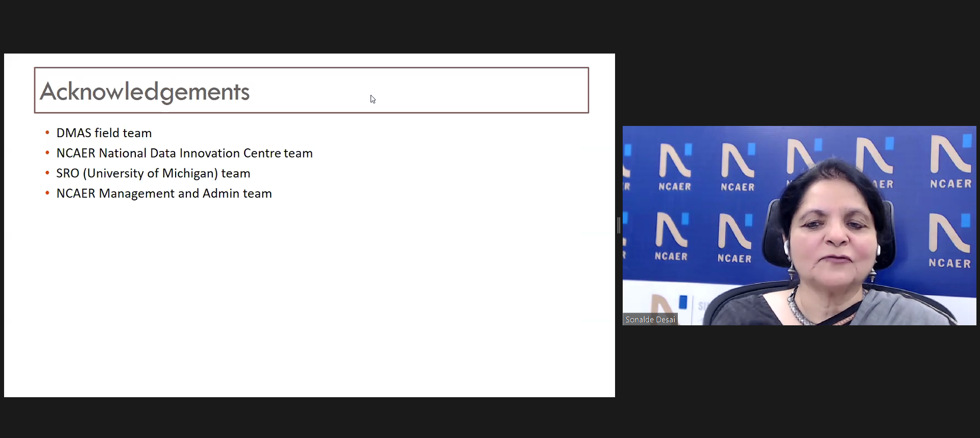Click the bullet dot before DMAS field team
The height and width of the screenshot is (438, 980).
(47, 133)
